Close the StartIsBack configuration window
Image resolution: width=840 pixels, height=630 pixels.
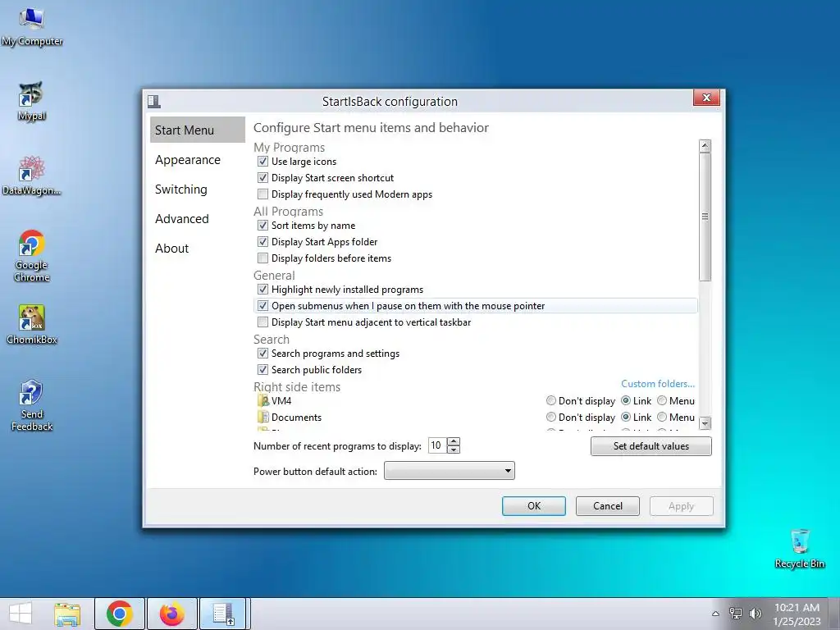pyautogui.click(x=706, y=98)
